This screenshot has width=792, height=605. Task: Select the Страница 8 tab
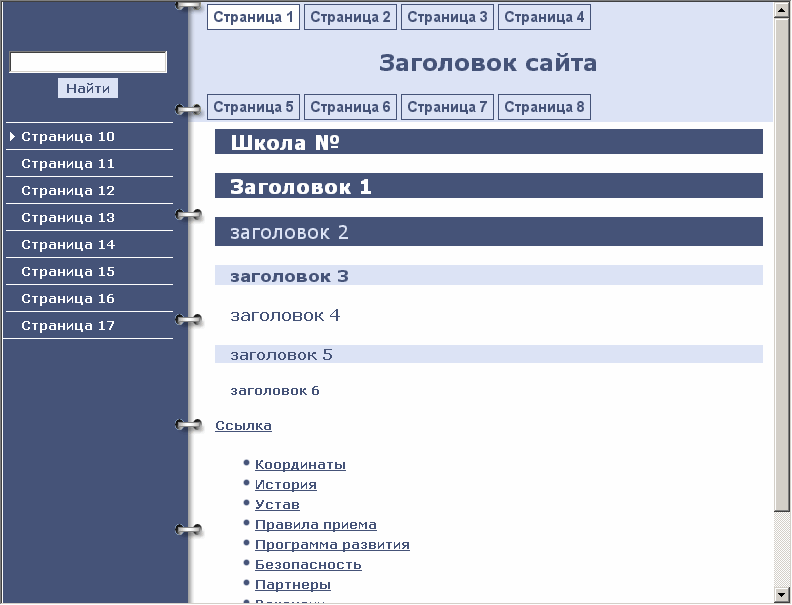coord(544,107)
